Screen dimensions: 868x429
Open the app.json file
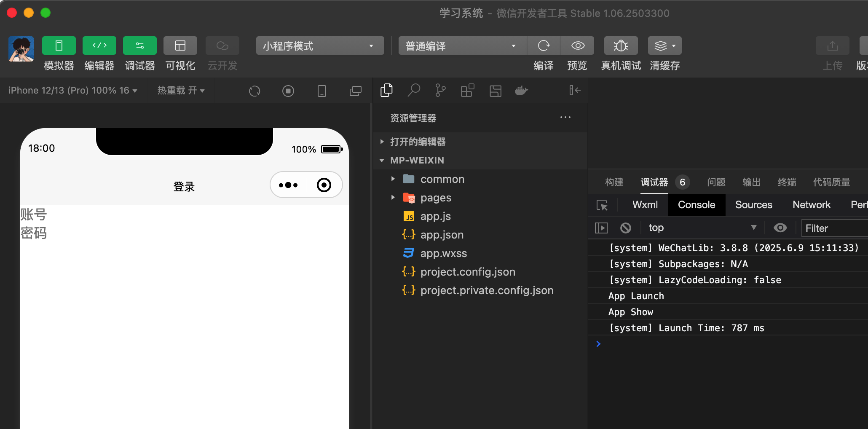point(480,235)
